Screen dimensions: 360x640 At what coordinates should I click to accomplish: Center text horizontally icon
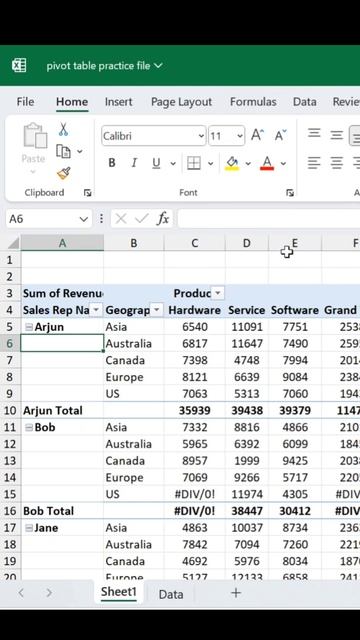coord(336,163)
